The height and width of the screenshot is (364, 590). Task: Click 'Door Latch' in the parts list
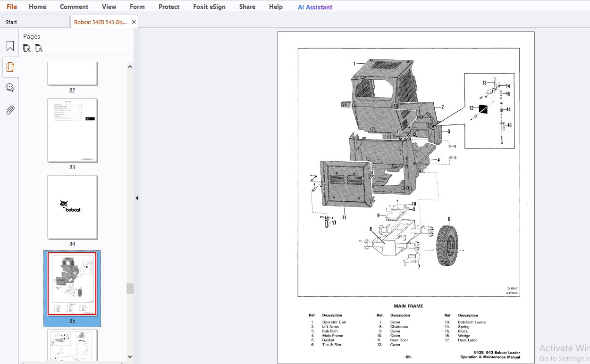coord(467,340)
